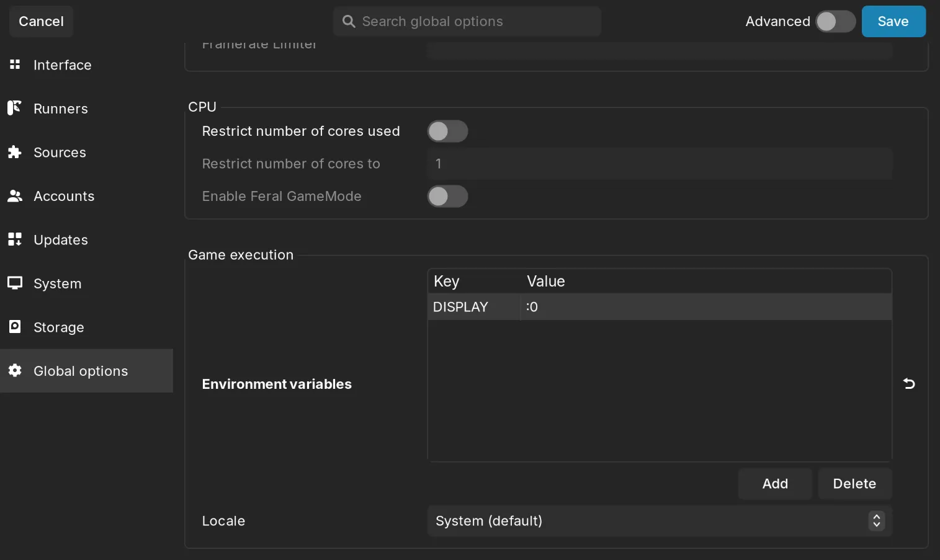The image size is (940, 560).
Task: Click the Accounts people icon
Action: pyautogui.click(x=15, y=196)
